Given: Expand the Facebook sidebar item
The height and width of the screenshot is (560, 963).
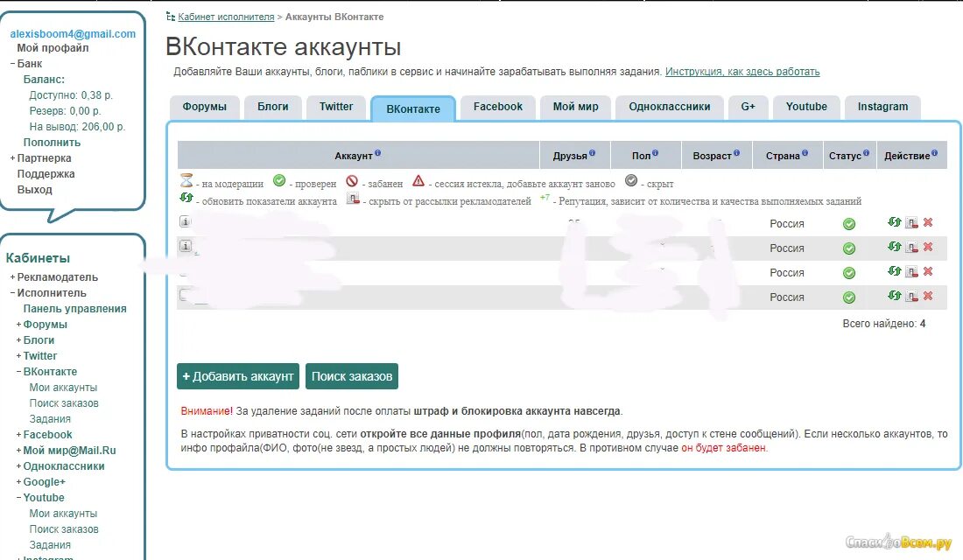Looking at the screenshot, I should [18, 435].
